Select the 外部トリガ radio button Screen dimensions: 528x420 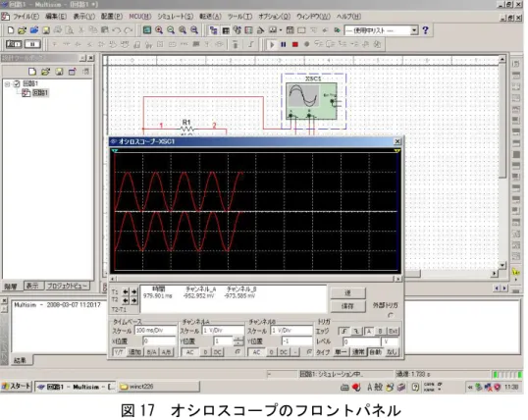[390, 315]
